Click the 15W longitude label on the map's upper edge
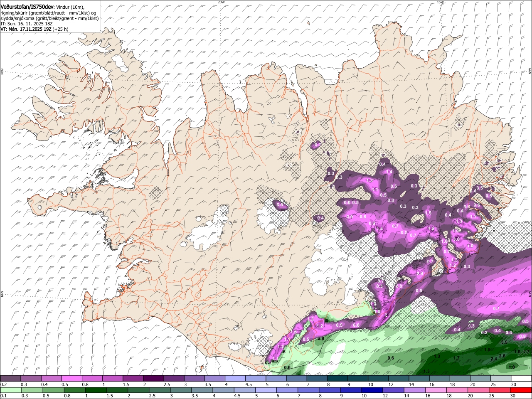Viewport: 532px width, 399px height. click(x=441, y=2)
